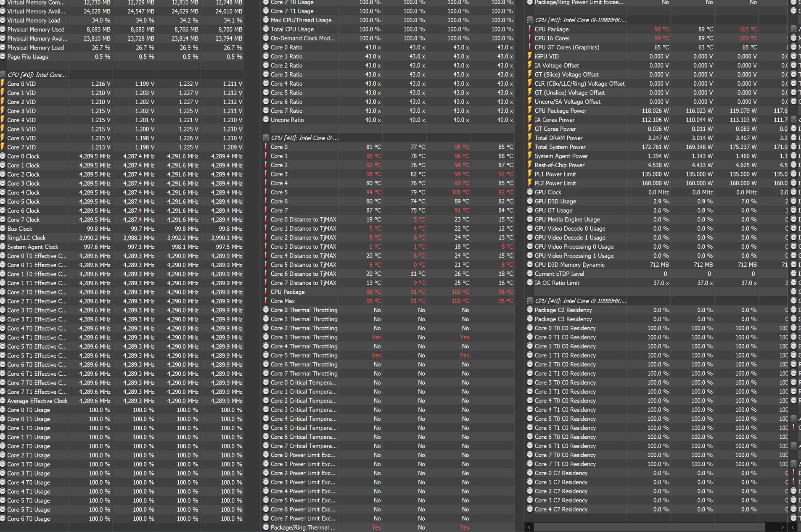Click the lightning icon next to CPU Package Power
The width and height of the screenshot is (801, 532).
530,111
